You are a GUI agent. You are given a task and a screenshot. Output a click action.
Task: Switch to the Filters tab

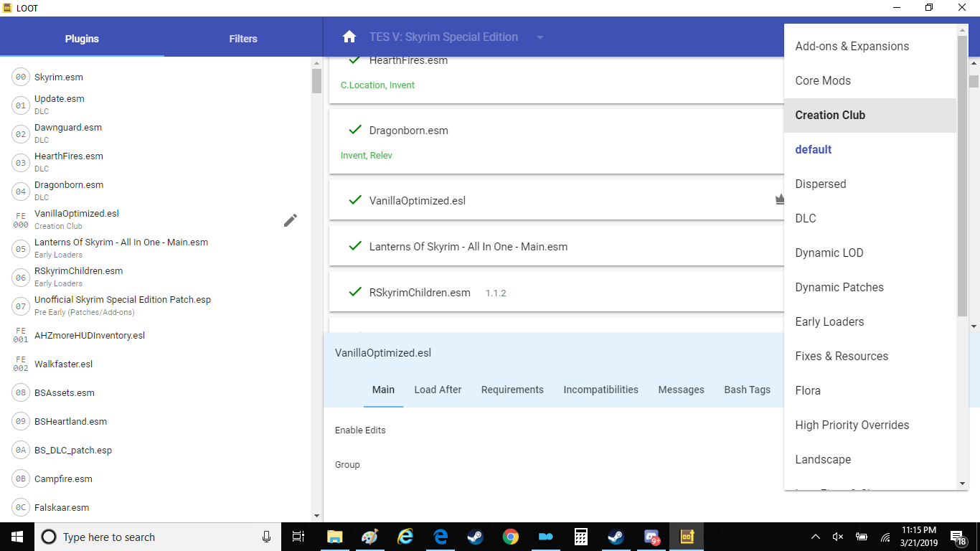click(x=243, y=39)
